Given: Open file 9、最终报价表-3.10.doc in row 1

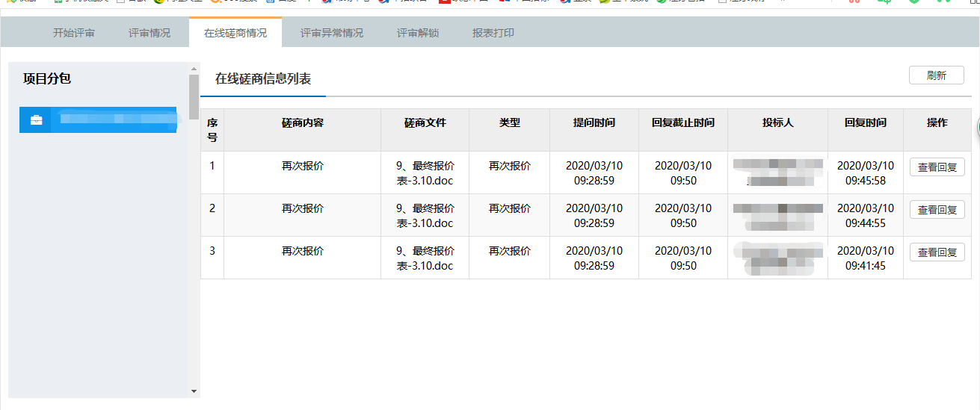Looking at the screenshot, I should 425,173.
